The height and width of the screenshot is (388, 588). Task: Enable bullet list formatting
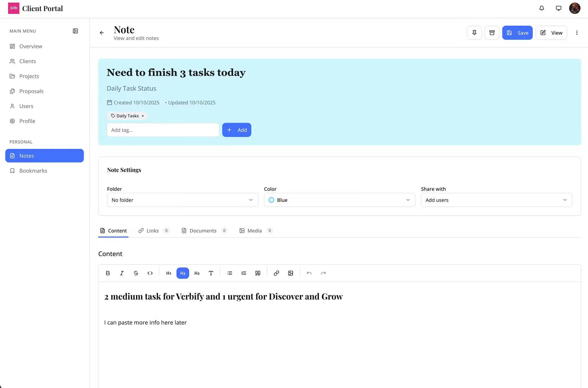click(x=229, y=273)
